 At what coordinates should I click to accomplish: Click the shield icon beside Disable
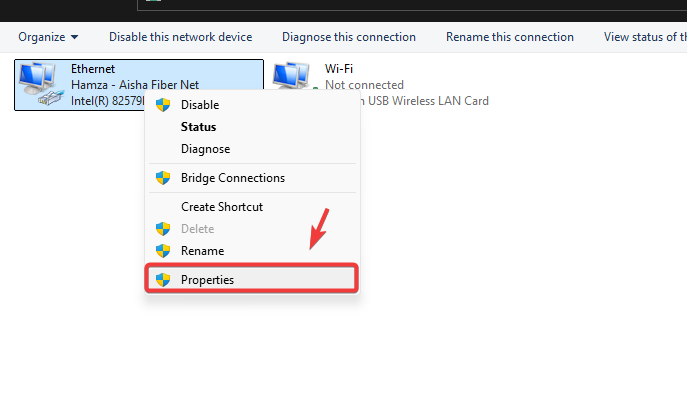point(163,105)
